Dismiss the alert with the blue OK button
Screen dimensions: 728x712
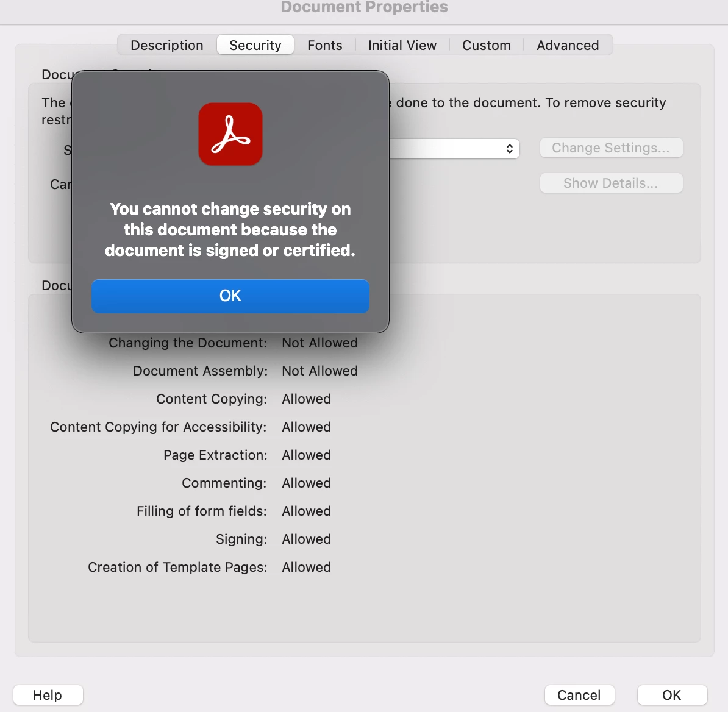(x=230, y=296)
